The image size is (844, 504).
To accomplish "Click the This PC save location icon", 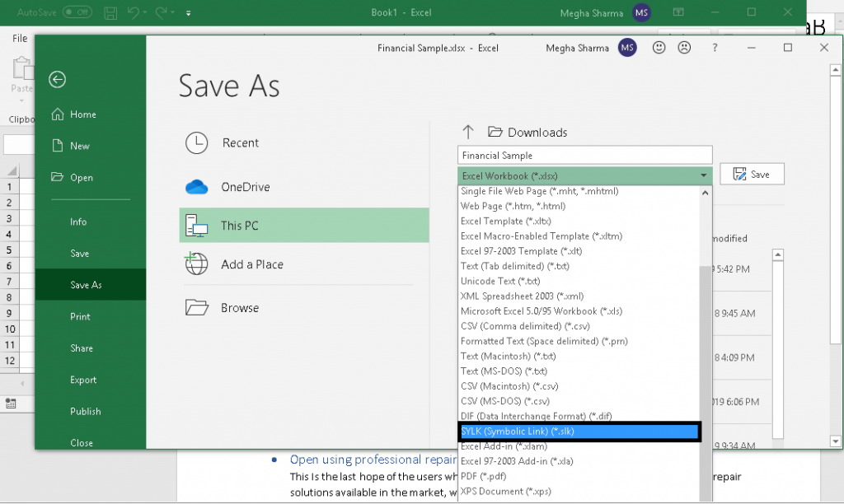I will pyautogui.click(x=195, y=225).
